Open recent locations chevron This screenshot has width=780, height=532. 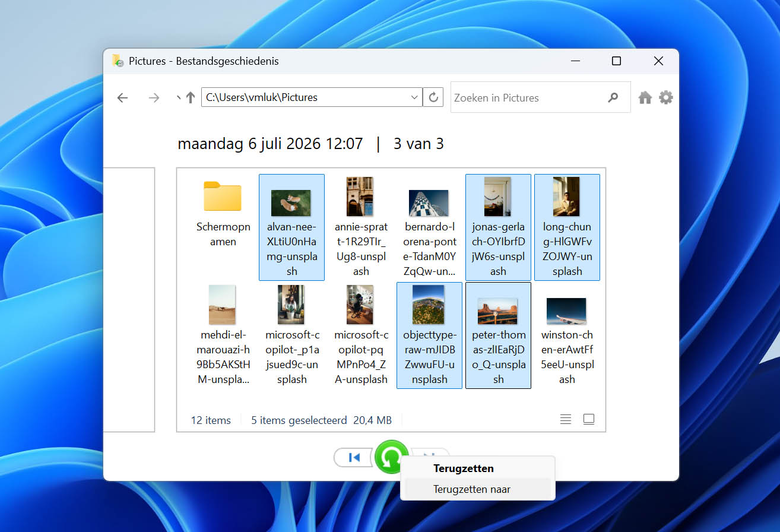pyautogui.click(x=179, y=97)
